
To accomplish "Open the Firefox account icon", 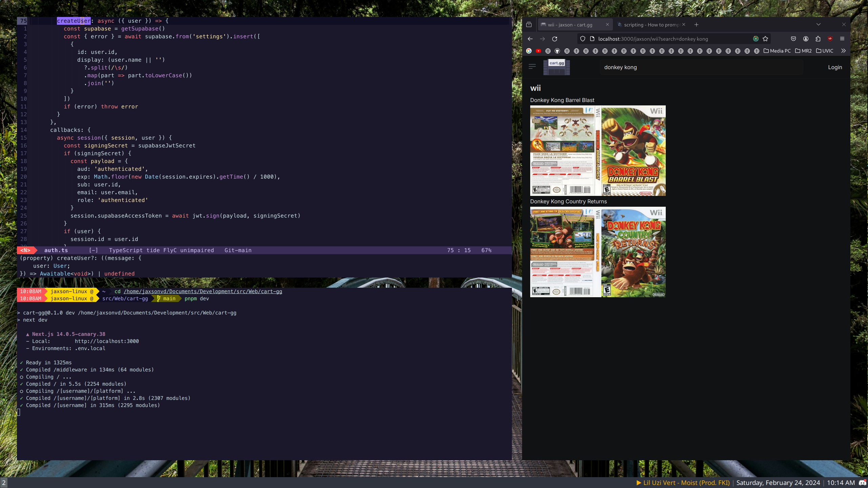I will click(806, 39).
